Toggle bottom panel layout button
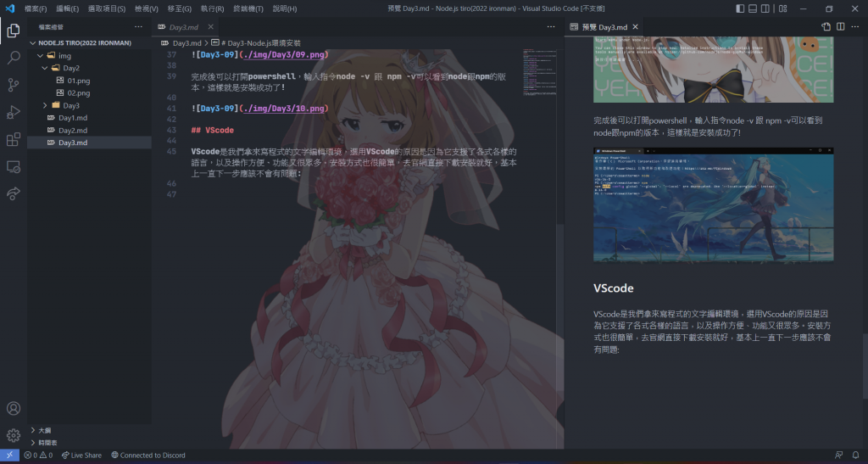This screenshot has width=868, height=464. pyautogui.click(x=753, y=8)
